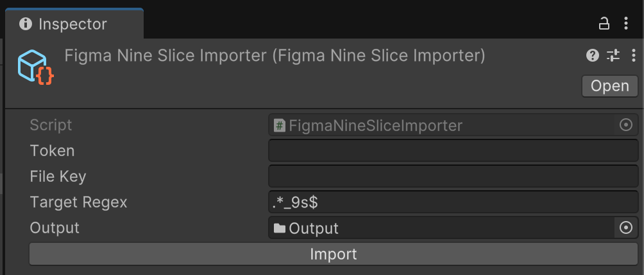Open the presets slider icon
The width and height of the screenshot is (644, 275).
click(613, 56)
